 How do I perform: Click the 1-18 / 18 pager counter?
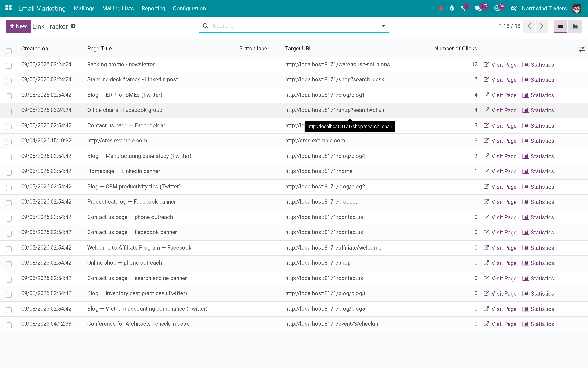tap(510, 26)
